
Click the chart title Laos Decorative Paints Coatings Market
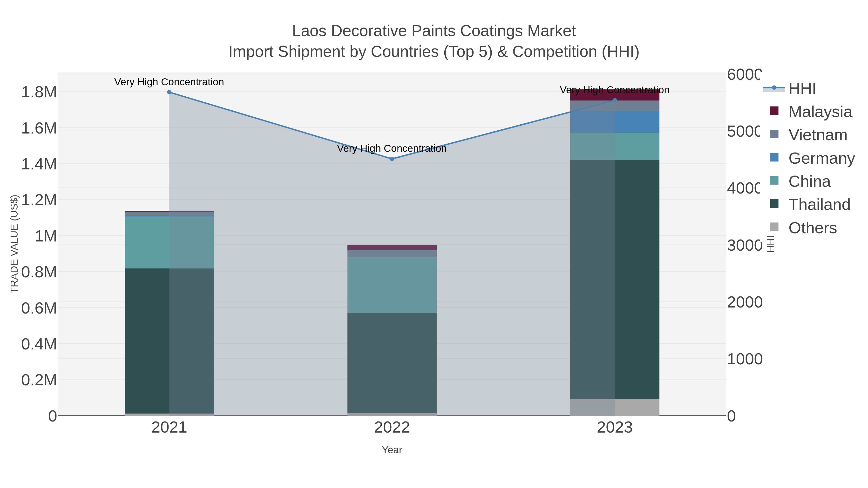434,31
